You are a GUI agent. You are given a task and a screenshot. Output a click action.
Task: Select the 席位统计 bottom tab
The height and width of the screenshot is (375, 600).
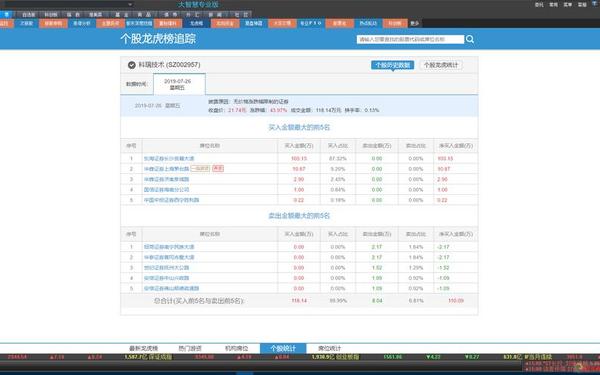tap(329, 348)
